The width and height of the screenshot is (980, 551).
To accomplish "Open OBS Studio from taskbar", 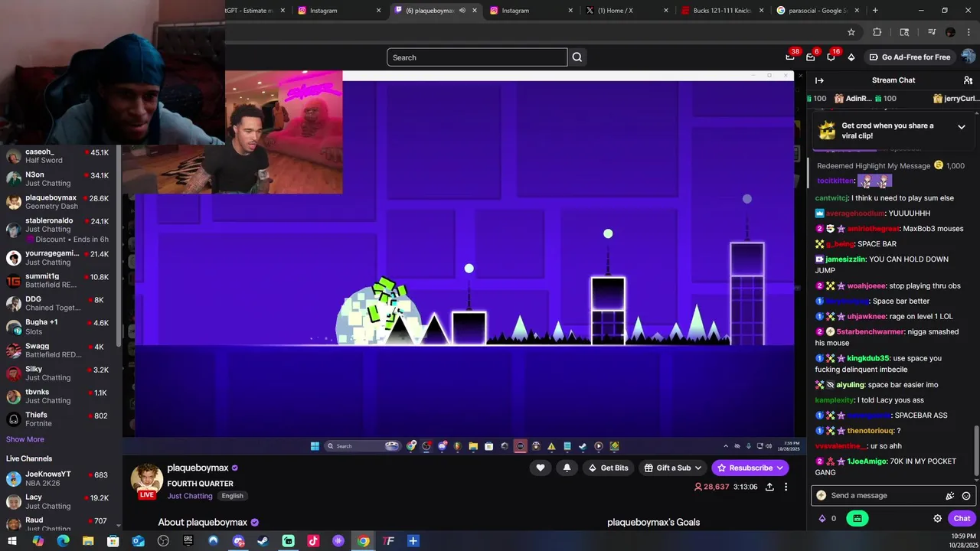I will 163,541.
